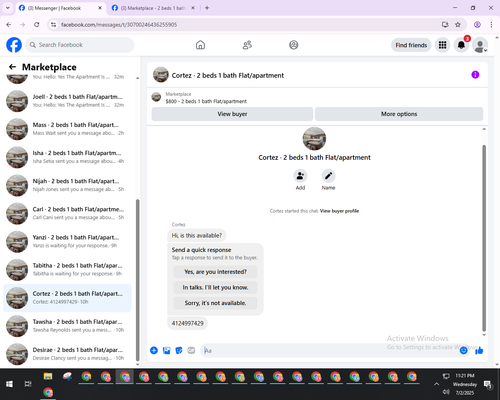Open the Yanzi conversation

[67, 242]
